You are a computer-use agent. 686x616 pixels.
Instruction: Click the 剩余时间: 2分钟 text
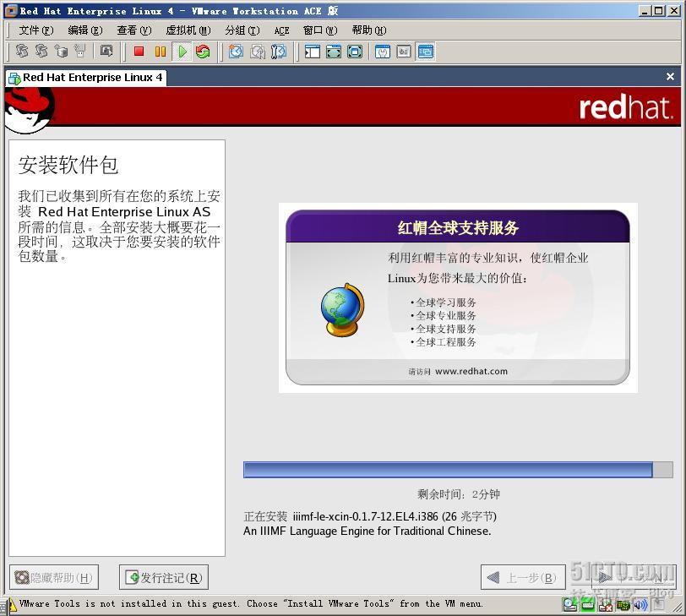tap(458, 494)
